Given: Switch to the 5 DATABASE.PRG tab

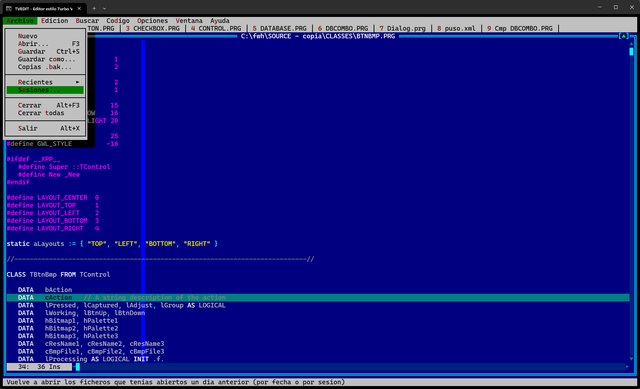Looking at the screenshot, I should (279, 29).
